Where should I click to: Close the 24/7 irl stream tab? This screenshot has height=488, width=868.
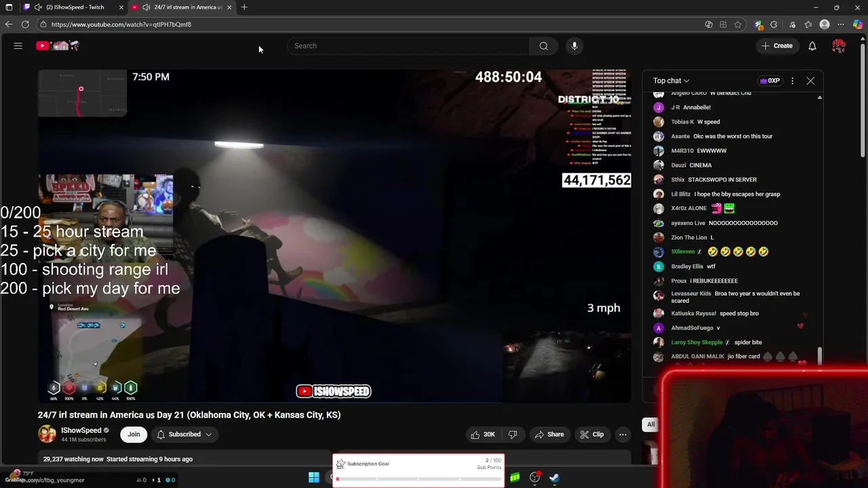tap(229, 7)
